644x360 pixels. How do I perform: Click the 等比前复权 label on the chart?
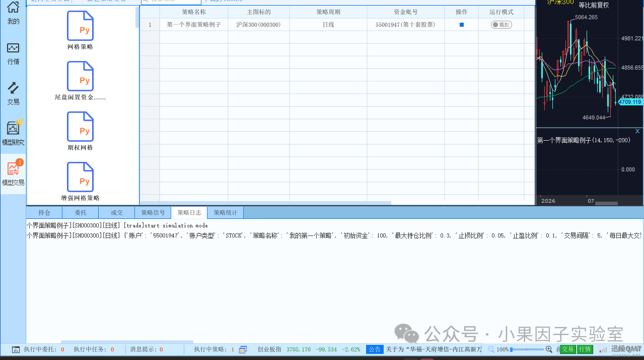(x=593, y=5)
